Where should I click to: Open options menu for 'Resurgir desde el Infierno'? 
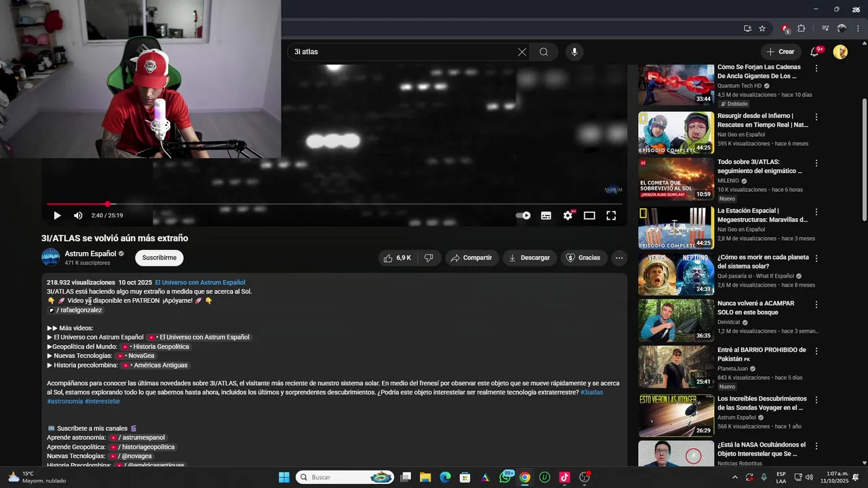point(816,117)
